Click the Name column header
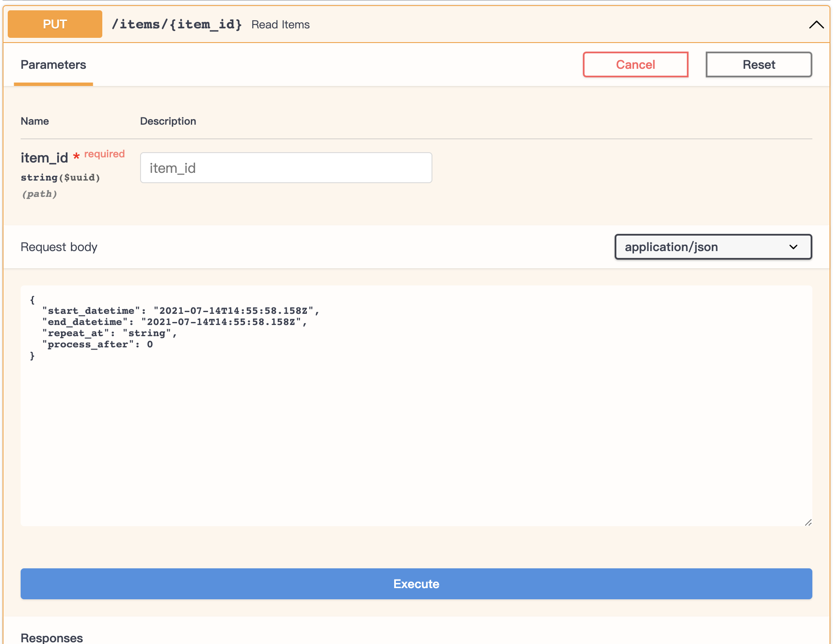 pyautogui.click(x=35, y=121)
